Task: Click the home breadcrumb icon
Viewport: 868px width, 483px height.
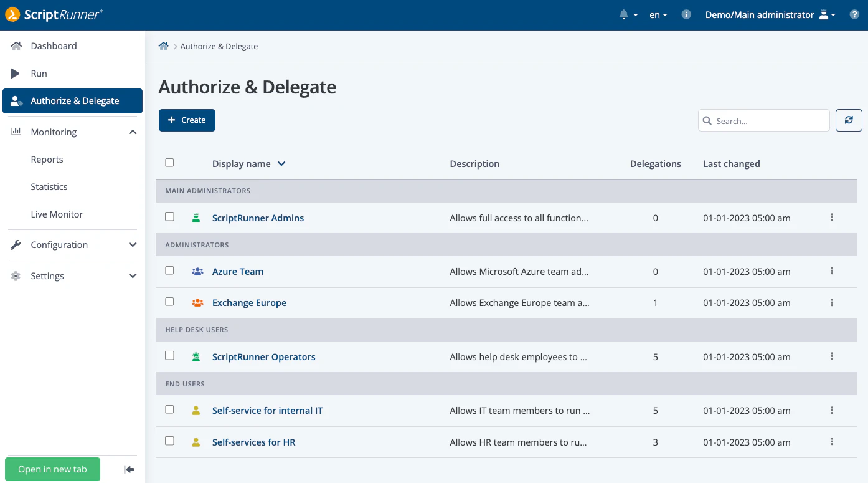Action: 163,45
